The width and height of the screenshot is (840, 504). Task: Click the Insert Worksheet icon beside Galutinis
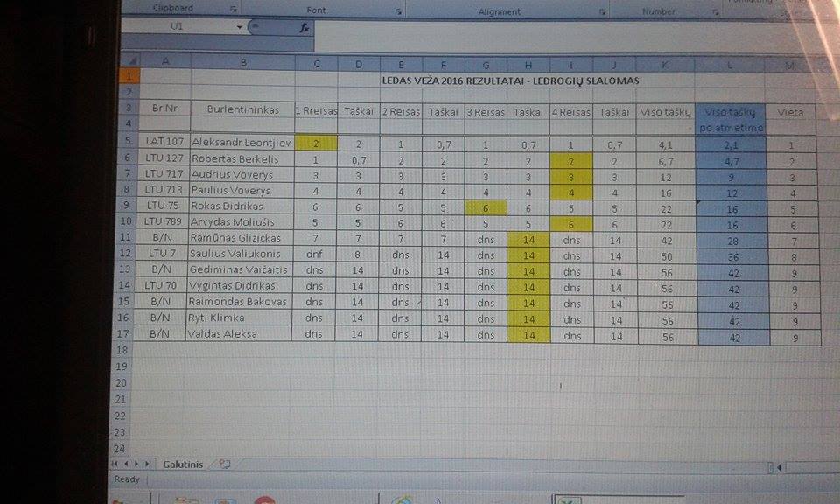pyautogui.click(x=225, y=464)
